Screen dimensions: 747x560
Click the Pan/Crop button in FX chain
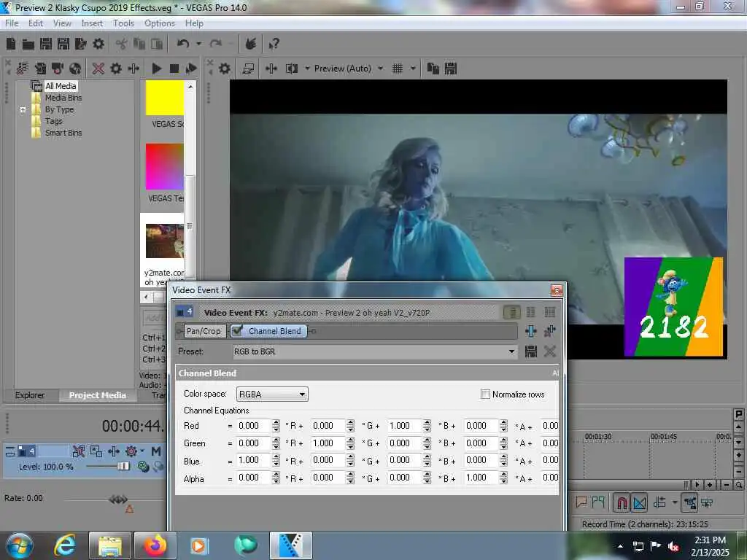204,331
